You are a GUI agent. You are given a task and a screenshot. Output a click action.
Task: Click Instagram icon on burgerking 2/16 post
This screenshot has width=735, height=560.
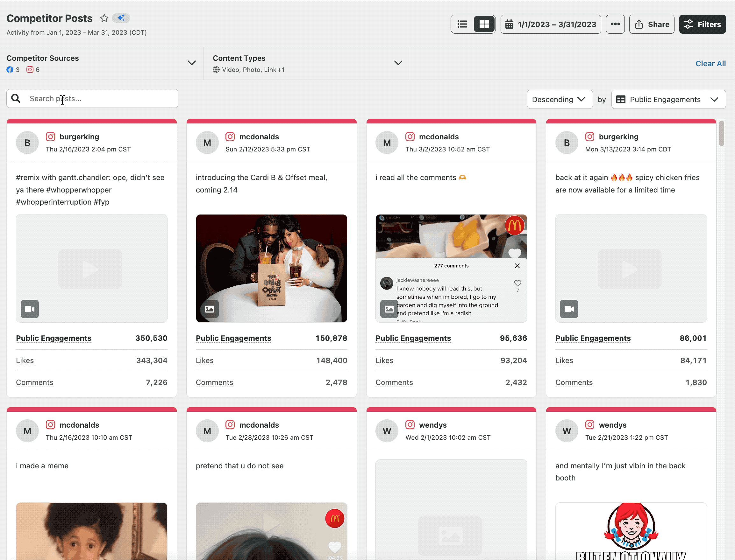(x=50, y=137)
